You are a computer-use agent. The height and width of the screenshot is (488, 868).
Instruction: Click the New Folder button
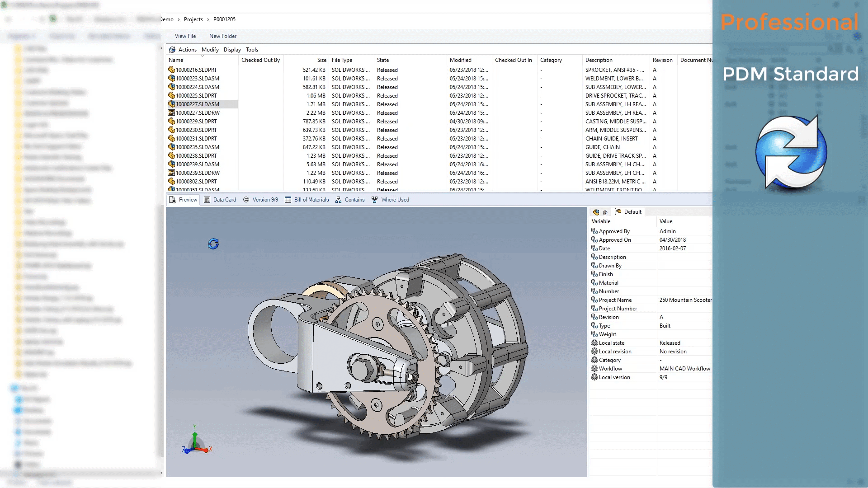coord(223,36)
